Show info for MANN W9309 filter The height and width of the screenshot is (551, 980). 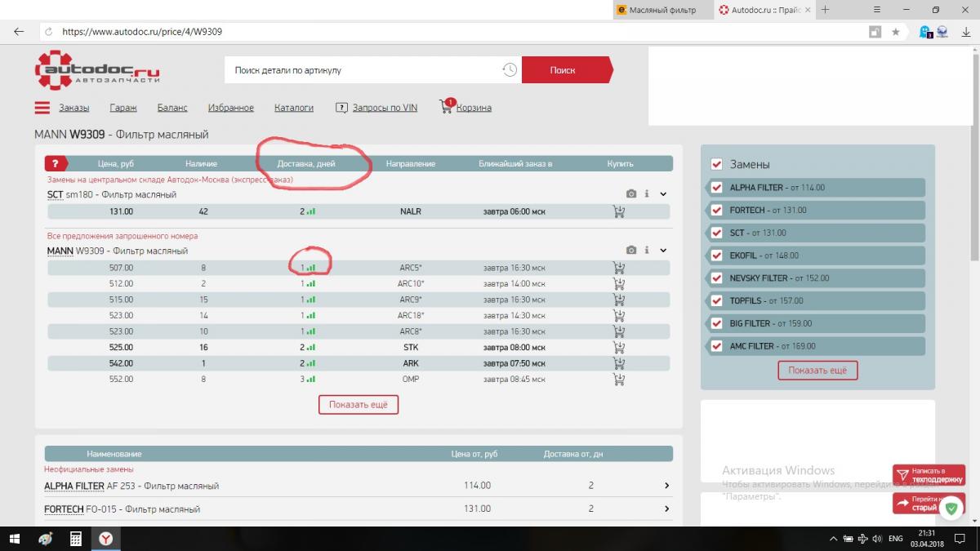tap(647, 251)
